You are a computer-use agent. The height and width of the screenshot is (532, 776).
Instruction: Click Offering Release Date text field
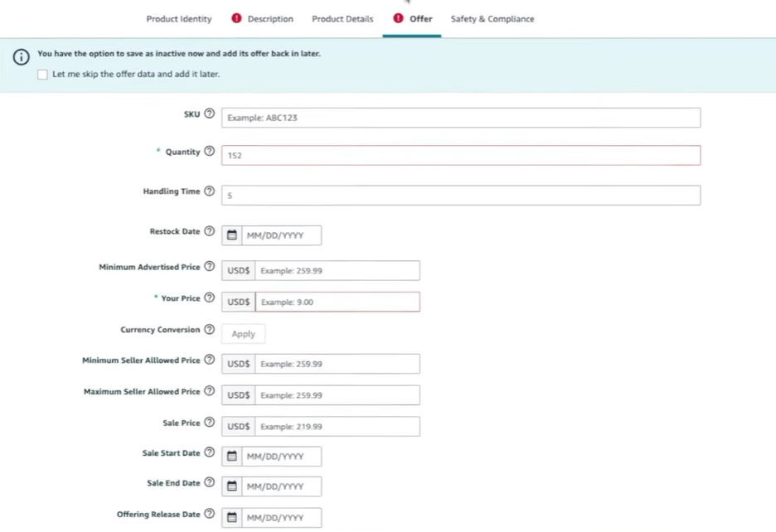pos(282,518)
